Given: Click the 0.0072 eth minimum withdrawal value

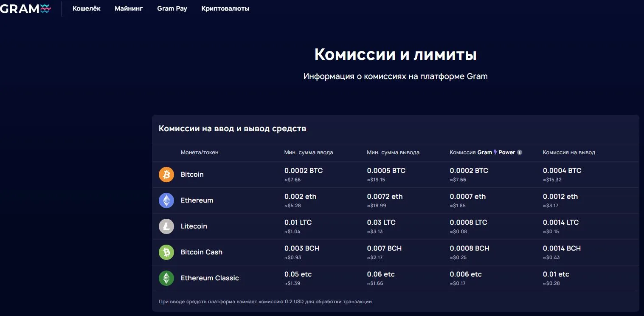Looking at the screenshot, I should [x=385, y=197].
